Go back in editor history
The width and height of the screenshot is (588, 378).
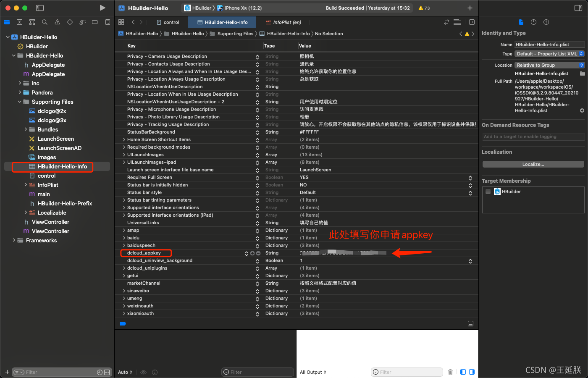point(133,22)
